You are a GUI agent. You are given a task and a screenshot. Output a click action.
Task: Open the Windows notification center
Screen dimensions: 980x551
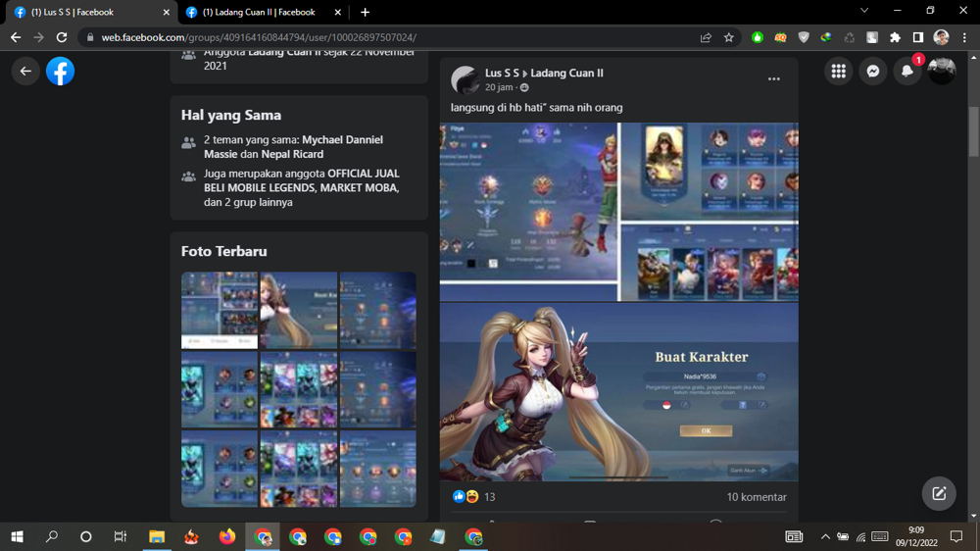(956, 536)
